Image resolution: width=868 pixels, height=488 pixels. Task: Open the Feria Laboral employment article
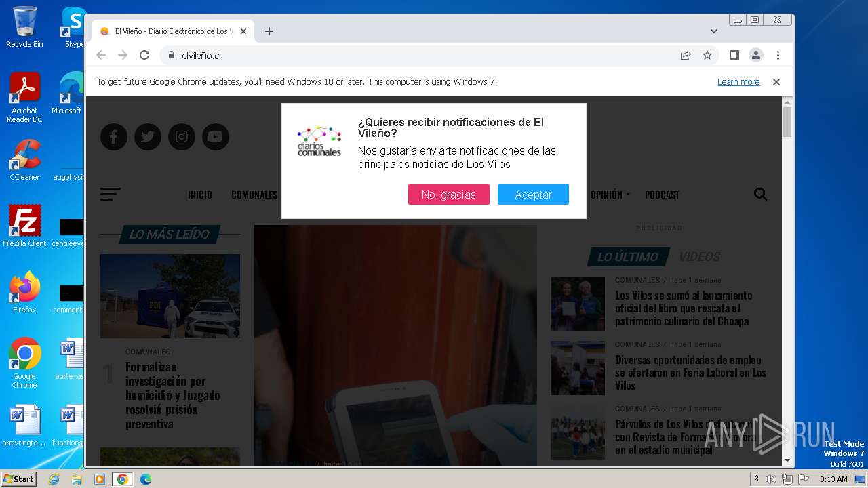(x=690, y=373)
